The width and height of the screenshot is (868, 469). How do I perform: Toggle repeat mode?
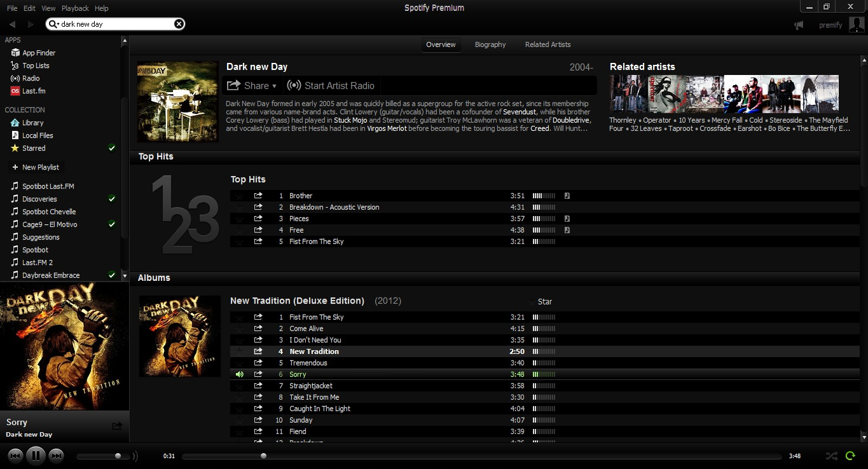[x=850, y=456]
